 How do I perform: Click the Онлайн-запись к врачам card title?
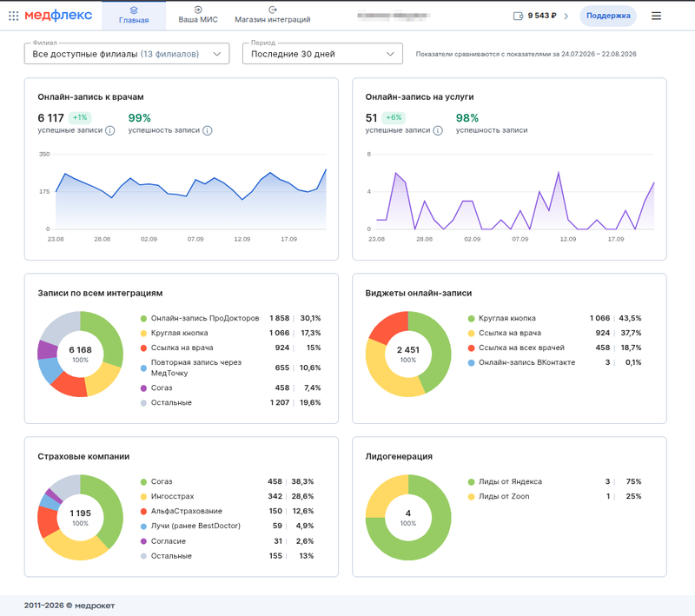[91, 97]
